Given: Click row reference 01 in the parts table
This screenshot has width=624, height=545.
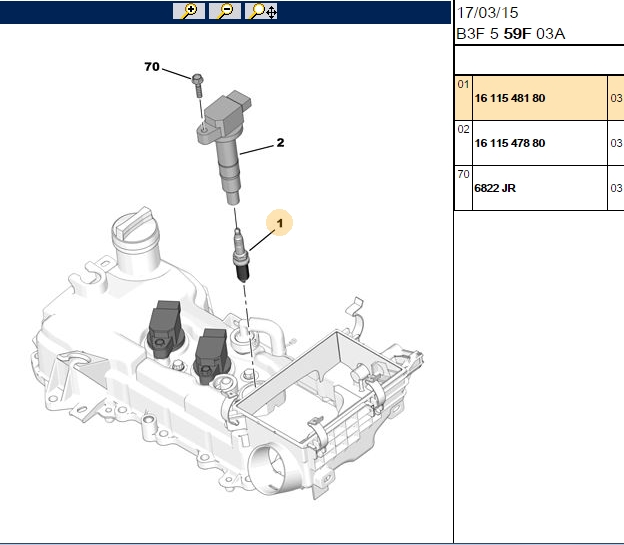Looking at the screenshot, I should pyautogui.click(x=463, y=84).
